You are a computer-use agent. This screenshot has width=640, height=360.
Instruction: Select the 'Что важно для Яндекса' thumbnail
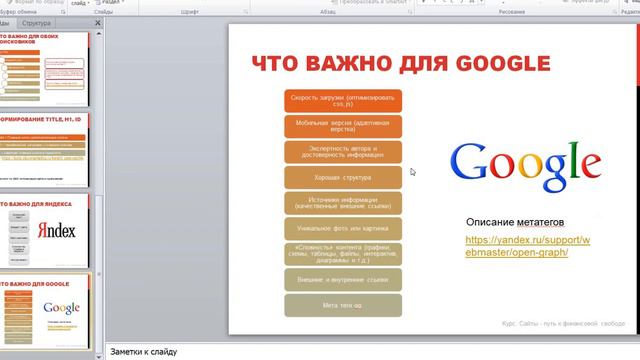pyautogui.click(x=43, y=231)
